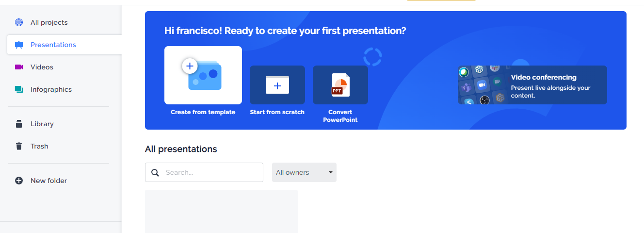
Task: Click the All presentations heading
Action: coord(181,149)
